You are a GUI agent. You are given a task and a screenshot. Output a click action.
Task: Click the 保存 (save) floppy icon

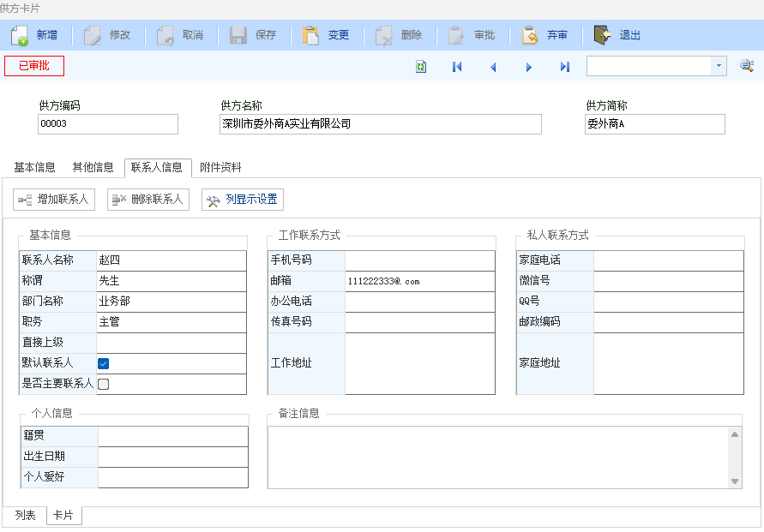pos(238,35)
